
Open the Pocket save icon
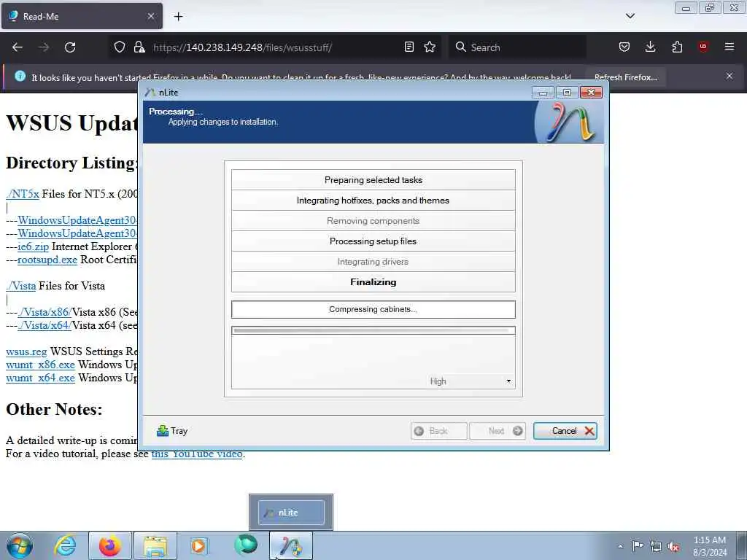point(624,47)
